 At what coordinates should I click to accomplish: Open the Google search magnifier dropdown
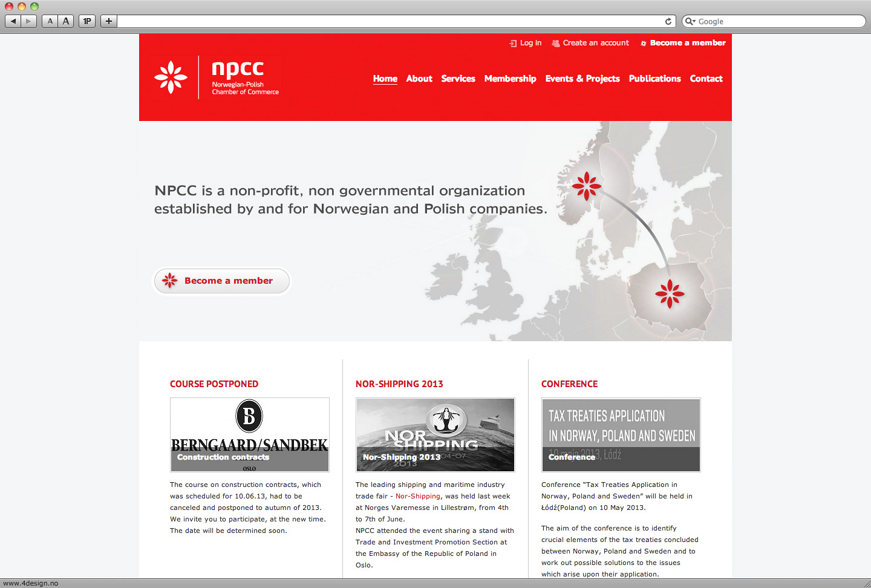pyautogui.click(x=690, y=21)
